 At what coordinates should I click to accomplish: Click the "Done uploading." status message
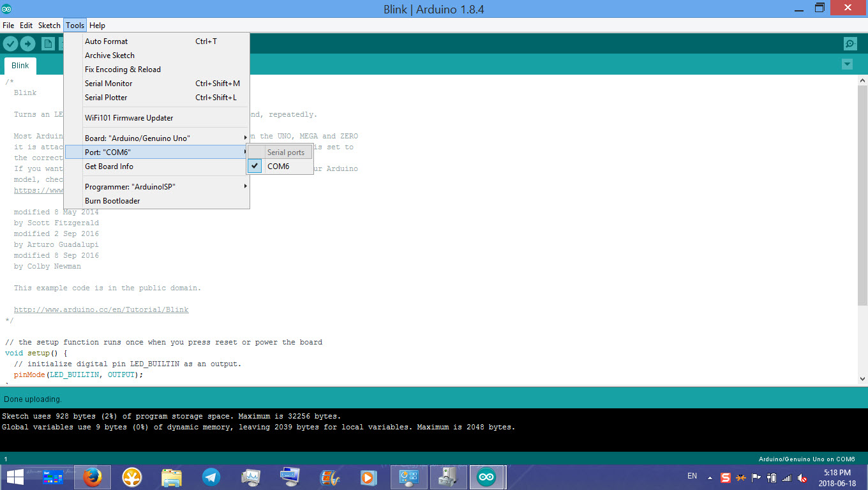tap(33, 399)
